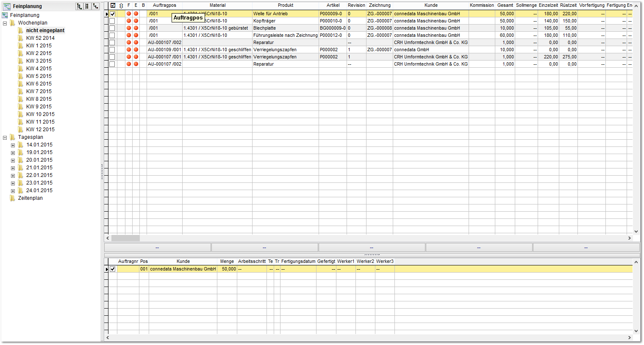Click the last tree-view icon in the Feinplanung header
Screen dimensions: 644x345
96,6
